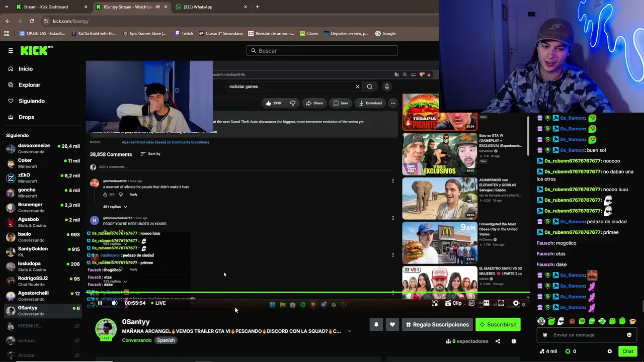Reload the current page
644x362 pixels.
click(x=32, y=21)
